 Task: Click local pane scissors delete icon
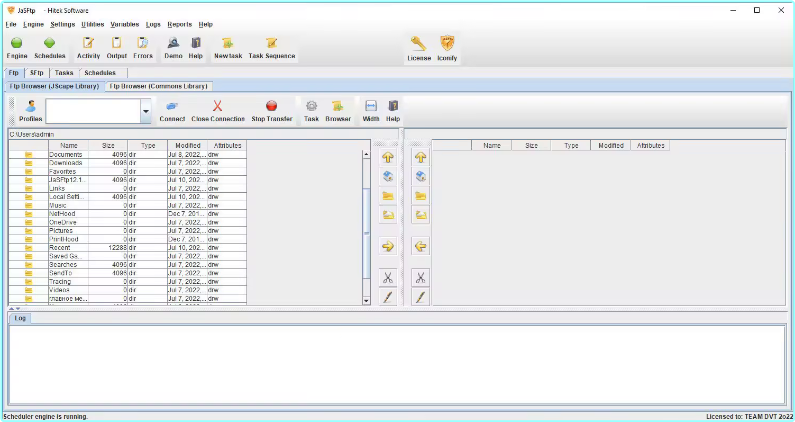pyautogui.click(x=388, y=277)
